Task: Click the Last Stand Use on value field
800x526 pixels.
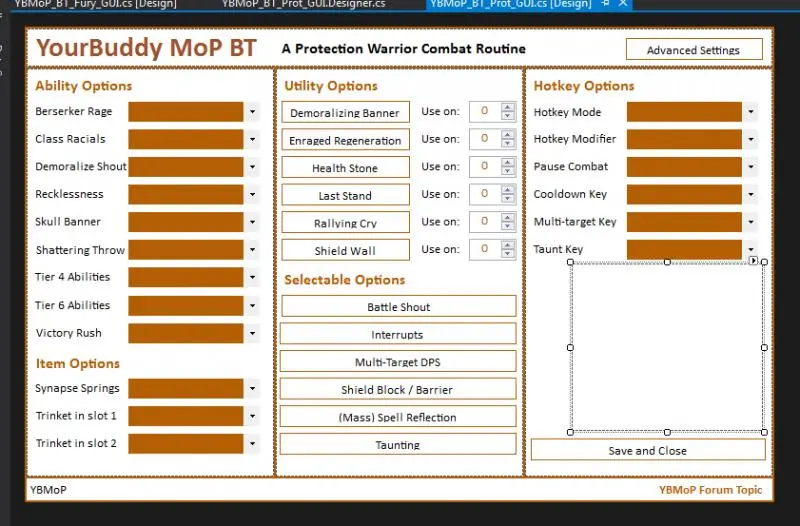Action: tap(485, 194)
